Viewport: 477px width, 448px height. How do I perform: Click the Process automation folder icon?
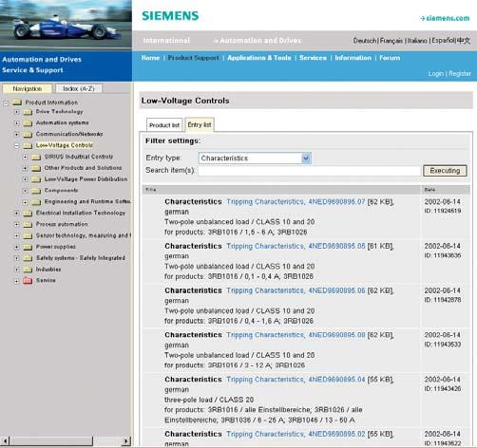[28, 224]
